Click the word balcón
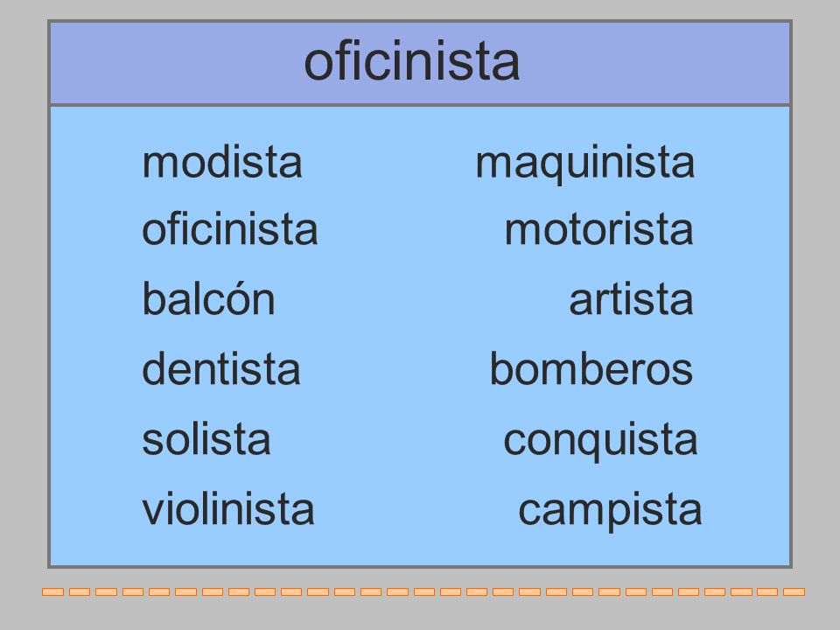 pyautogui.click(x=208, y=298)
